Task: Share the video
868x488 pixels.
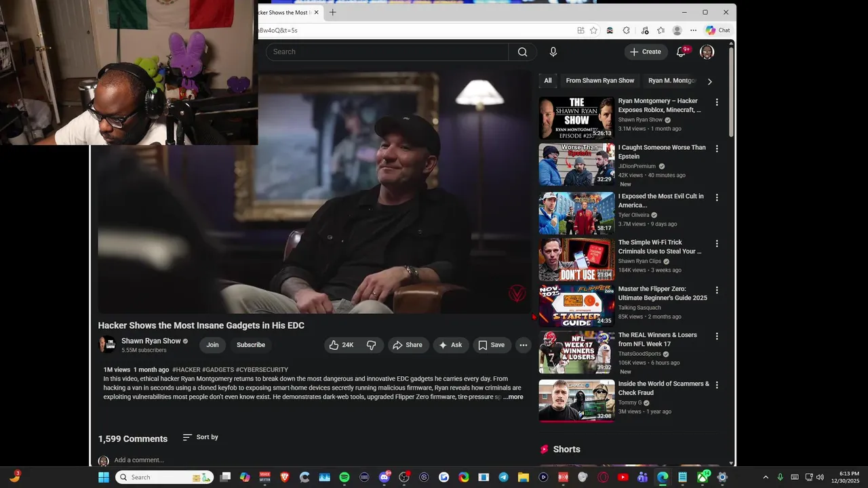Action: click(x=408, y=345)
